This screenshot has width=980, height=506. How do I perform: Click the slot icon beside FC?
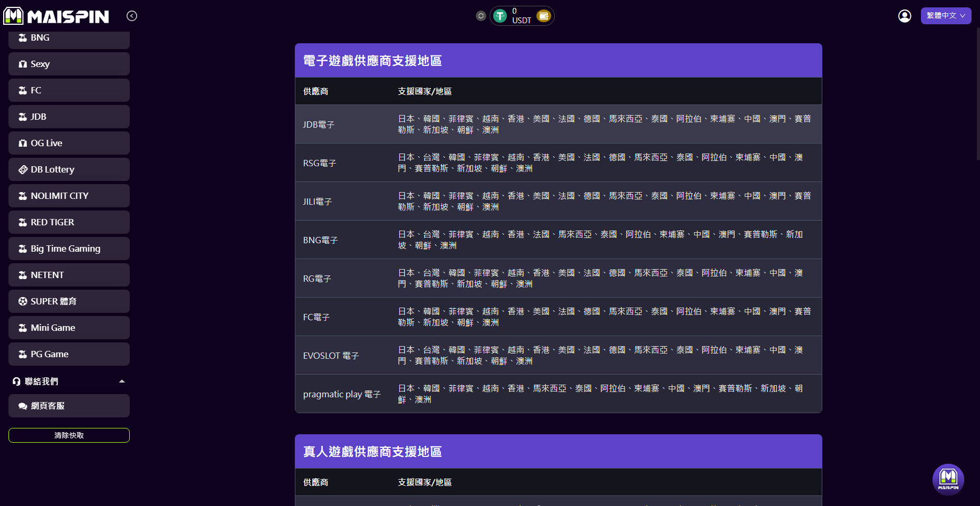click(23, 90)
